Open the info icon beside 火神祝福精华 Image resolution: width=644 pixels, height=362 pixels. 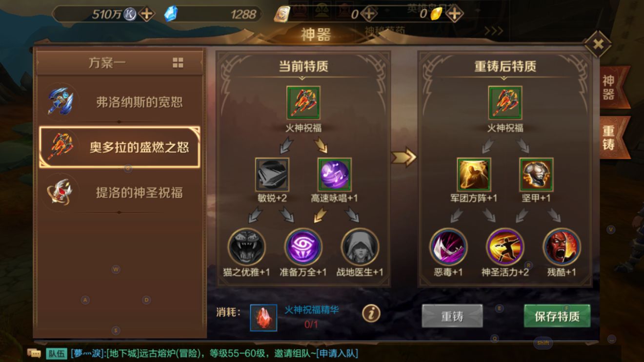pos(371,313)
